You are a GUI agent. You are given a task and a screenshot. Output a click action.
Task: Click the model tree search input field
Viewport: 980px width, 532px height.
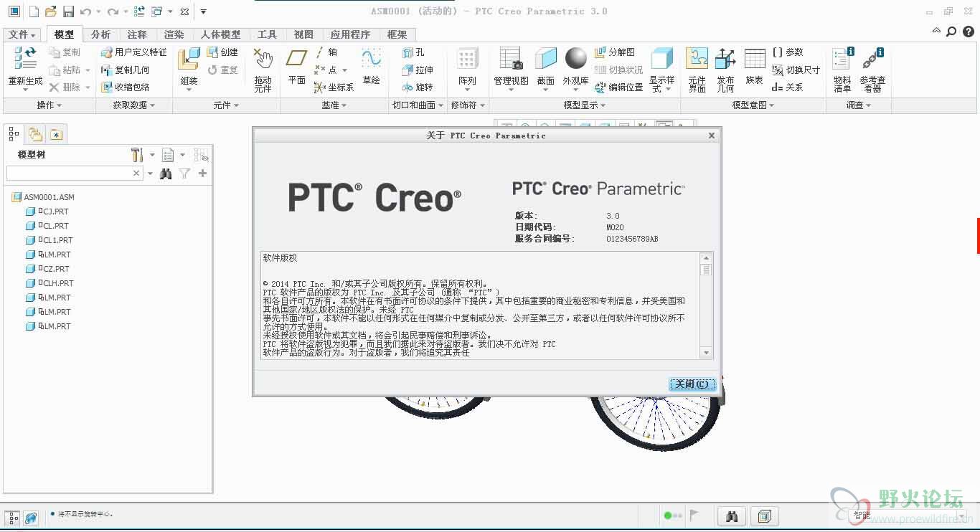click(69, 174)
